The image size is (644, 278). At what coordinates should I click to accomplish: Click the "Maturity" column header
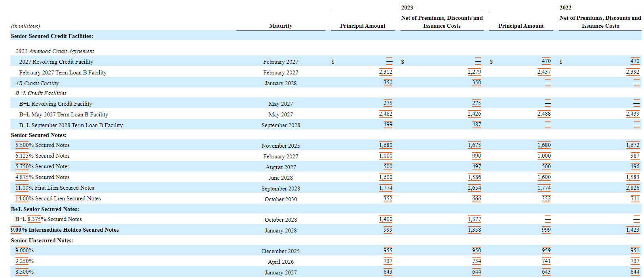tap(281, 26)
